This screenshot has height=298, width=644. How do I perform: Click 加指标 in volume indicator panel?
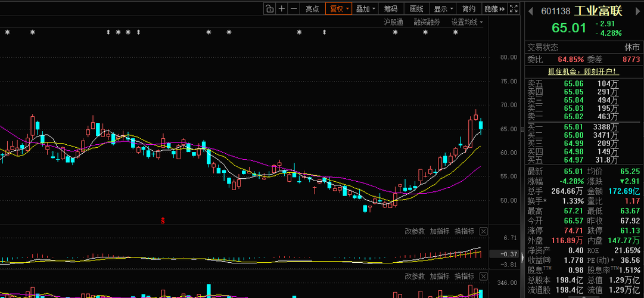[440, 276]
